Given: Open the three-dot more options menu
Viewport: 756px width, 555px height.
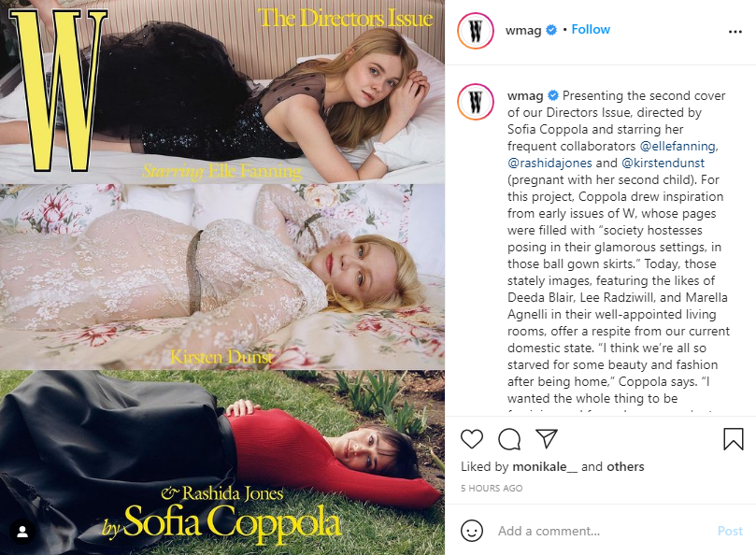Looking at the screenshot, I should pos(735,32).
